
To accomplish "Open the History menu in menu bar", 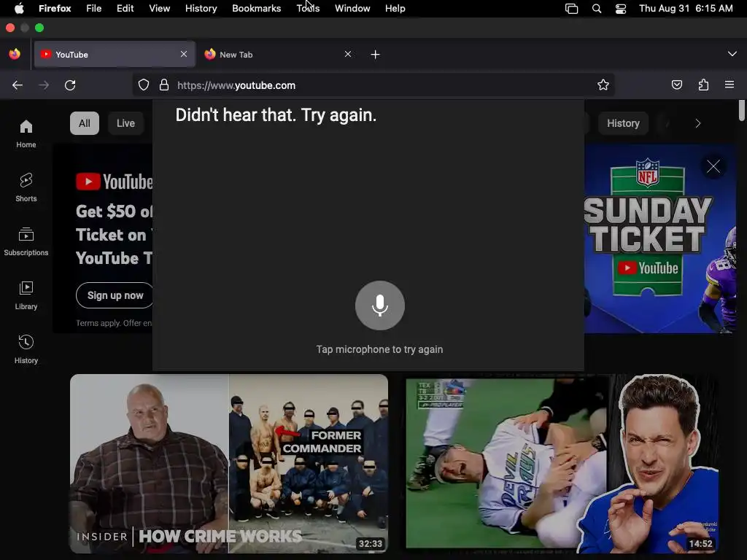I will [x=201, y=9].
